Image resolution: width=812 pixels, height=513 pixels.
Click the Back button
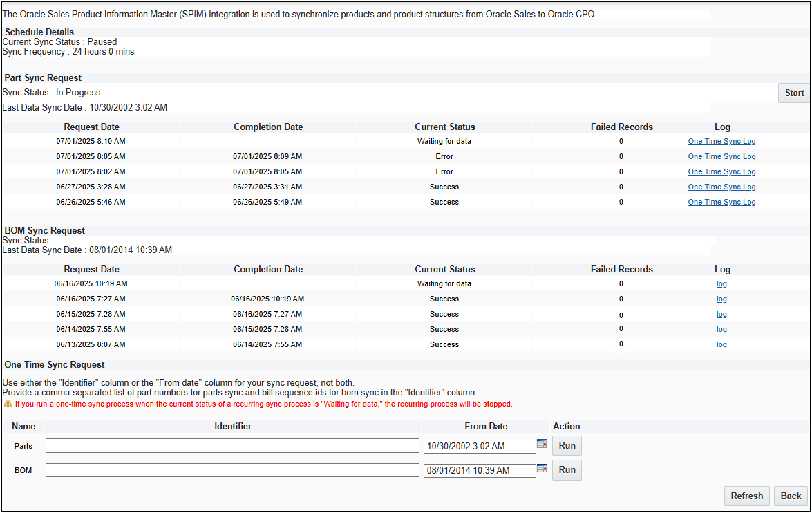(x=790, y=495)
